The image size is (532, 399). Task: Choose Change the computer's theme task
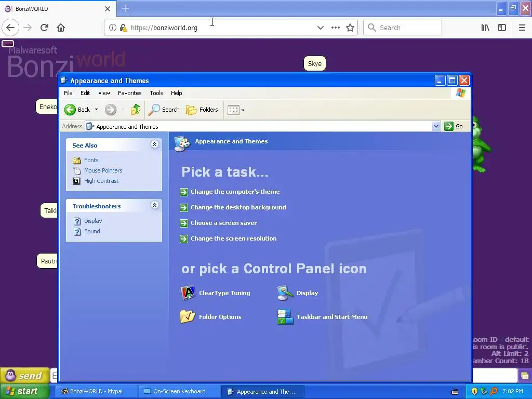click(235, 192)
